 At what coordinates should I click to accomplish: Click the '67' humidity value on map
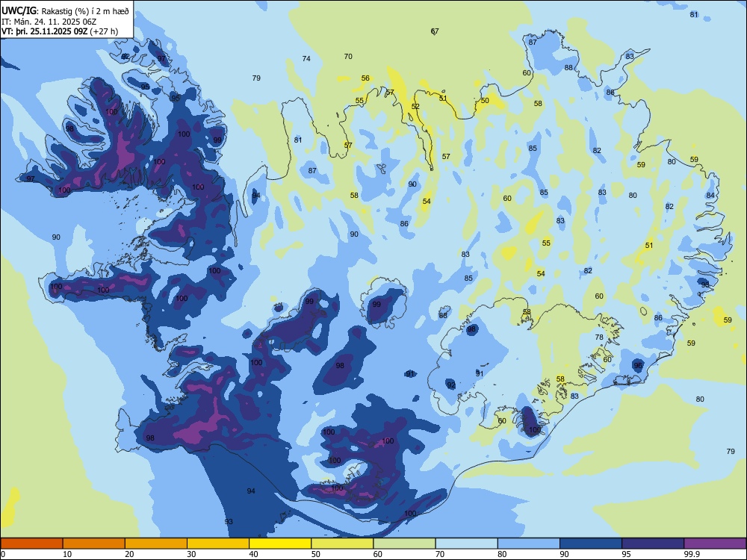(435, 31)
